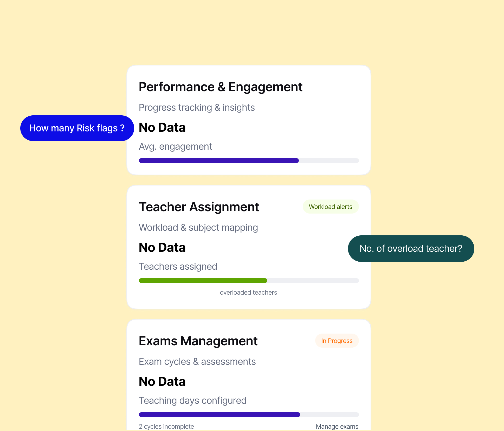Select the "Workload & subject mapping" subtitle

pyautogui.click(x=198, y=228)
